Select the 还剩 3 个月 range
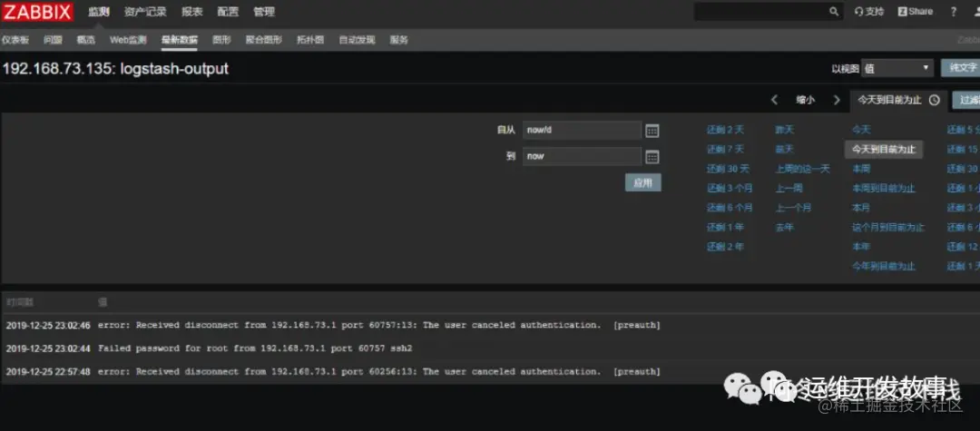Viewport: 980px width, 431px height. click(730, 188)
